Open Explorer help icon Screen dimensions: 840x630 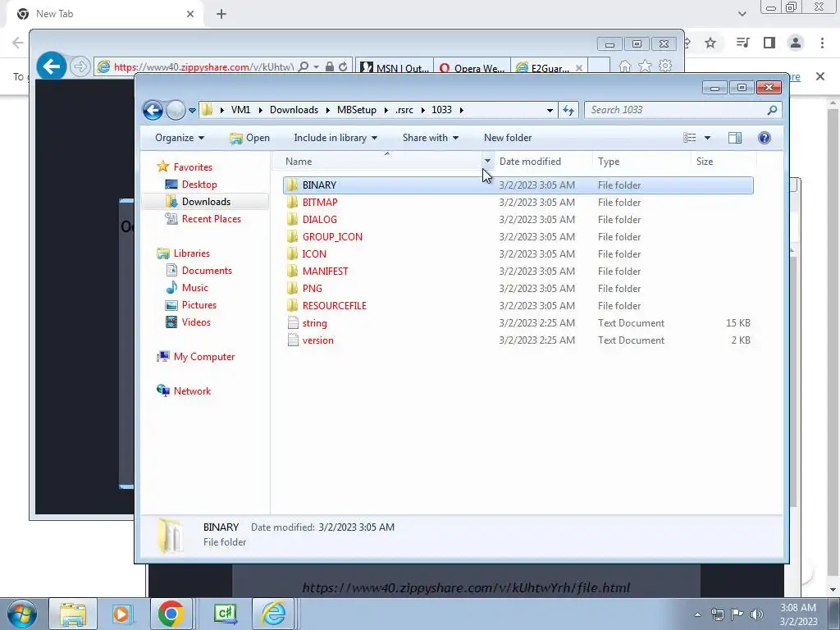pyautogui.click(x=765, y=138)
